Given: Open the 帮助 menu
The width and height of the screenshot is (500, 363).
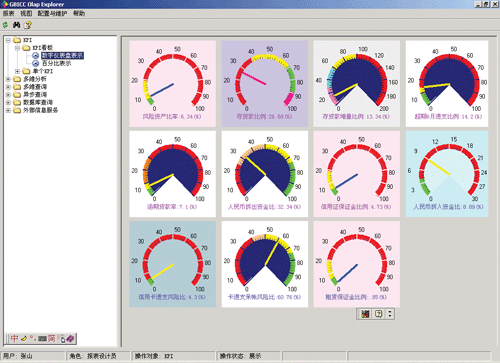Looking at the screenshot, I should click(x=79, y=13).
